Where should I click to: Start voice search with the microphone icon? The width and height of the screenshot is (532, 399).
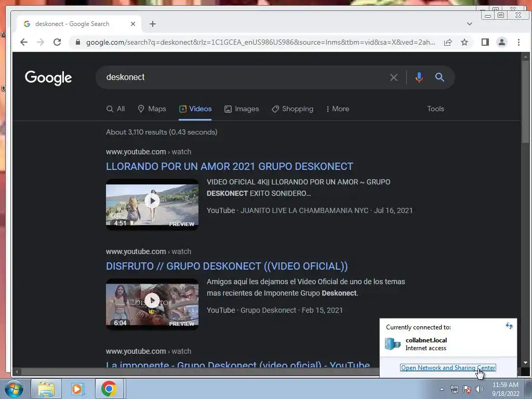[x=419, y=77]
